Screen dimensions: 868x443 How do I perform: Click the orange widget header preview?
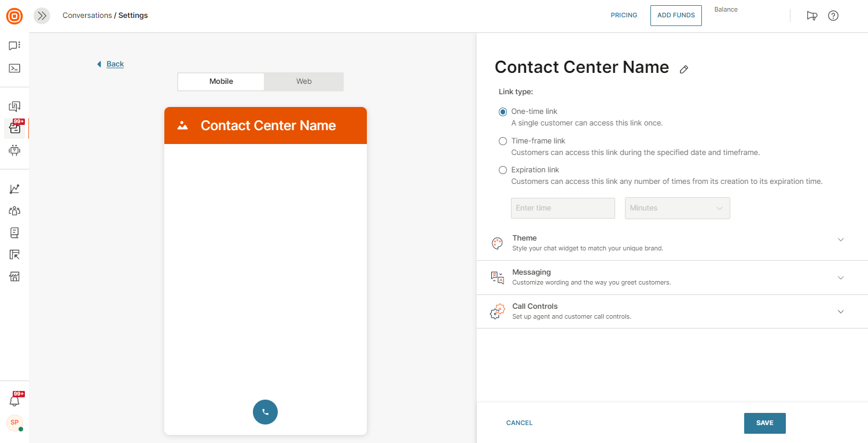coord(266,125)
